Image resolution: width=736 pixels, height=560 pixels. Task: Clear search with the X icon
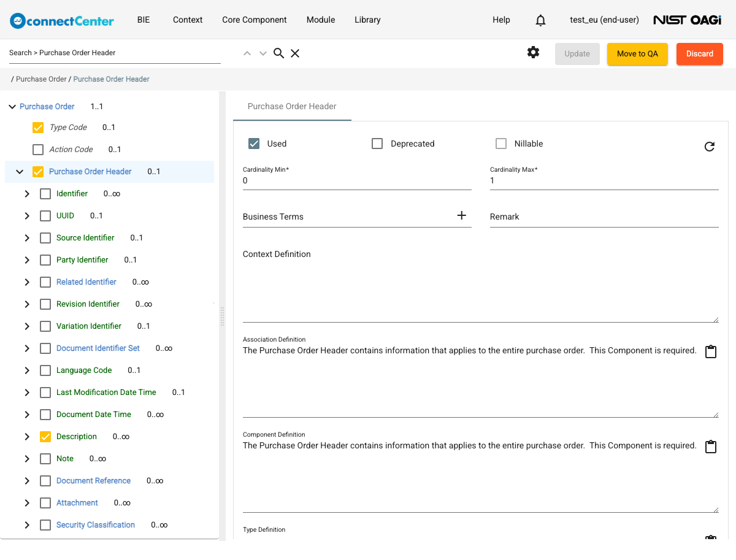point(295,53)
